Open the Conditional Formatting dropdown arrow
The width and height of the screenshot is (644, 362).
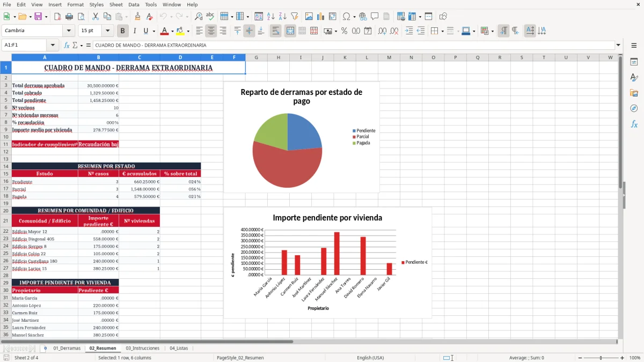(492, 31)
